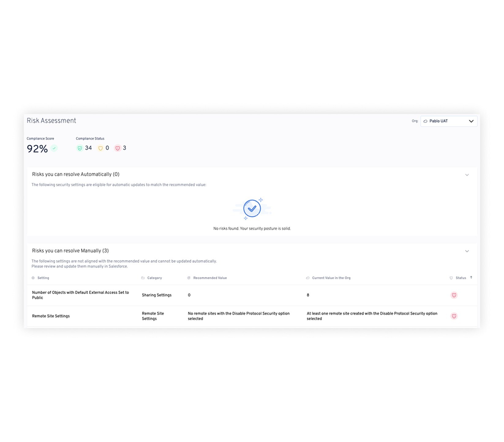Sort by the Setting column header
This screenshot has width=504, height=442.
pos(43,278)
